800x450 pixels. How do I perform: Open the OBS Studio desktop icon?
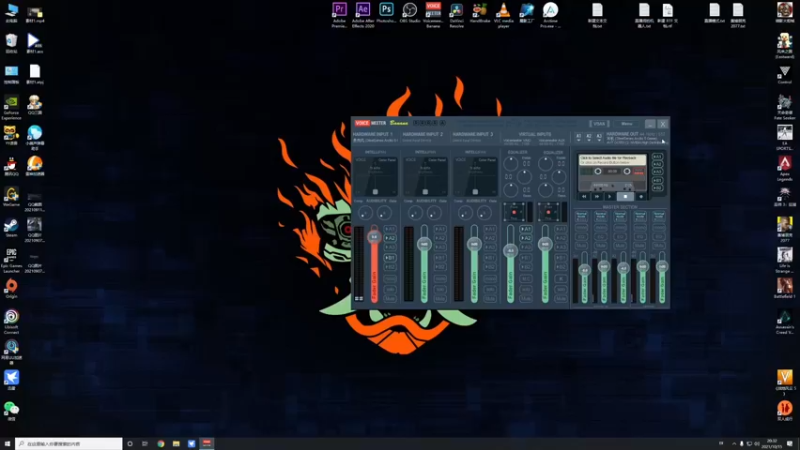coord(410,13)
